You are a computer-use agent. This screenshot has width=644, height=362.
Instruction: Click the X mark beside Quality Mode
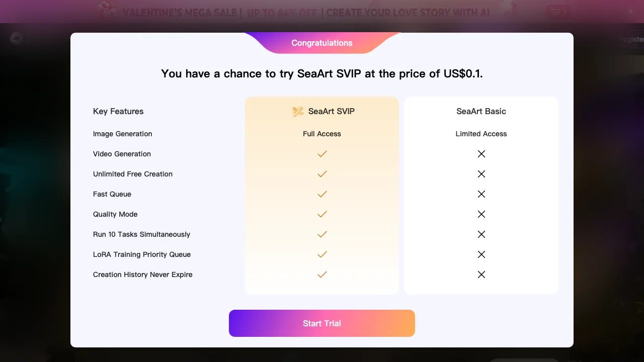coord(481,214)
